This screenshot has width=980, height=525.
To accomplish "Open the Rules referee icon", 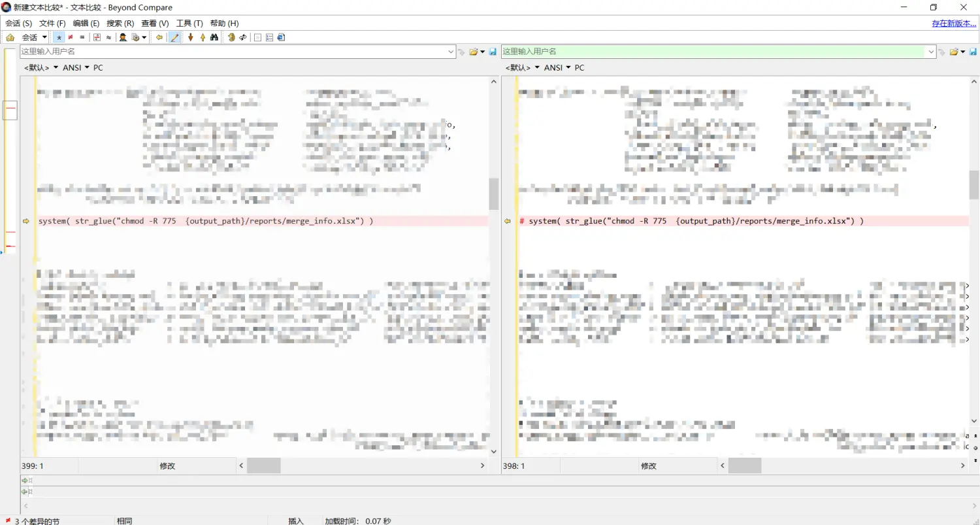I will pyautogui.click(x=122, y=37).
